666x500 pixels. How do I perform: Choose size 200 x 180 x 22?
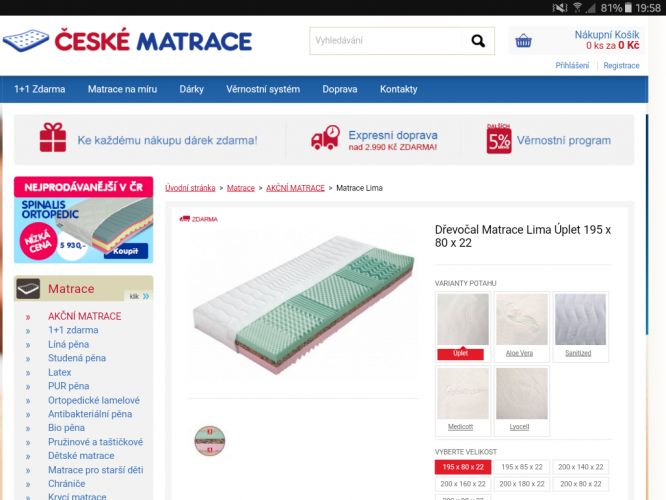point(522,484)
